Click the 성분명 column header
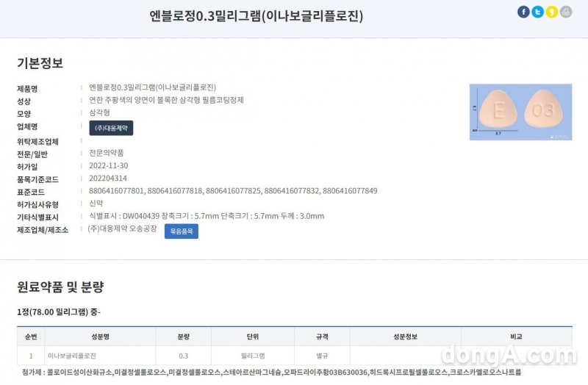 (99, 337)
